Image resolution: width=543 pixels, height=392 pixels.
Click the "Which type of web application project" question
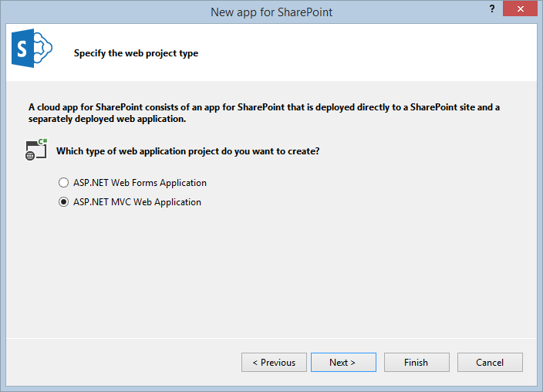coord(187,151)
